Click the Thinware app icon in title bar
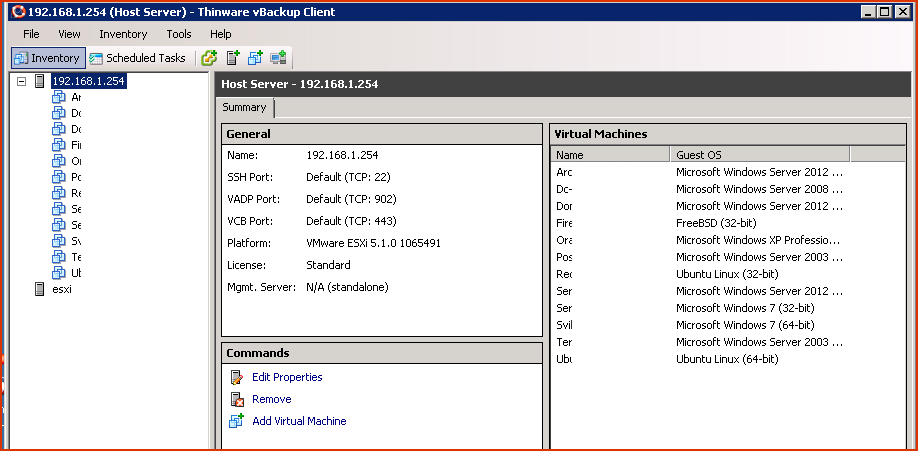The image size is (918, 451). click(x=19, y=11)
